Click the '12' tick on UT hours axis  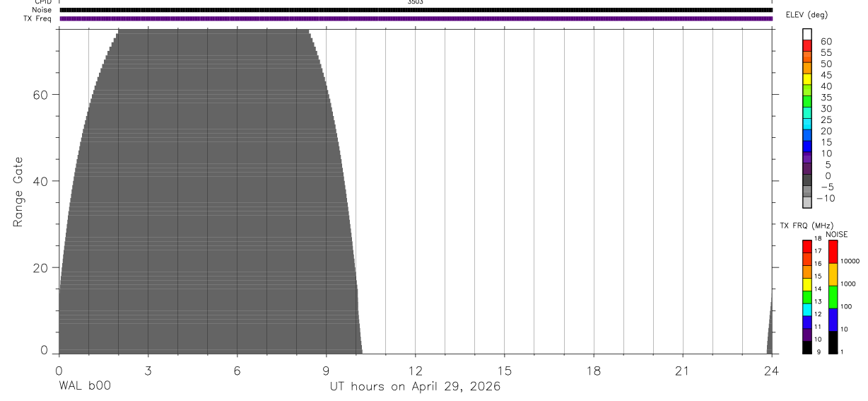pyautogui.click(x=416, y=370)
